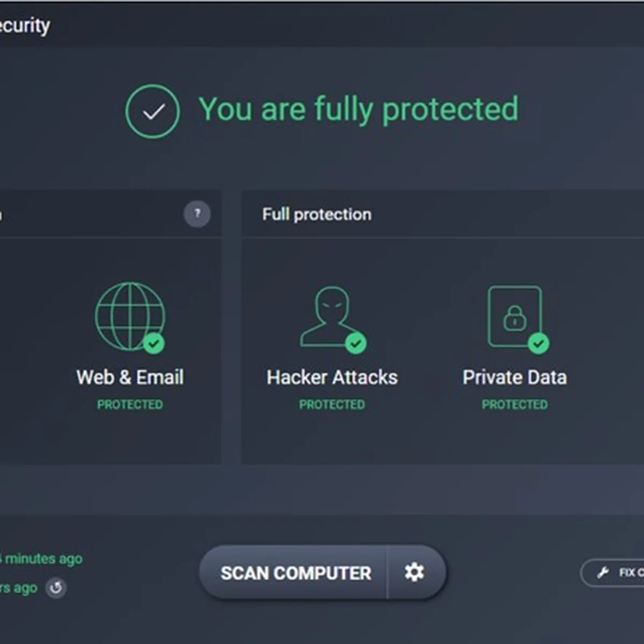
Task: Open scan settings via the gear icon
Action: coord(414,572)
